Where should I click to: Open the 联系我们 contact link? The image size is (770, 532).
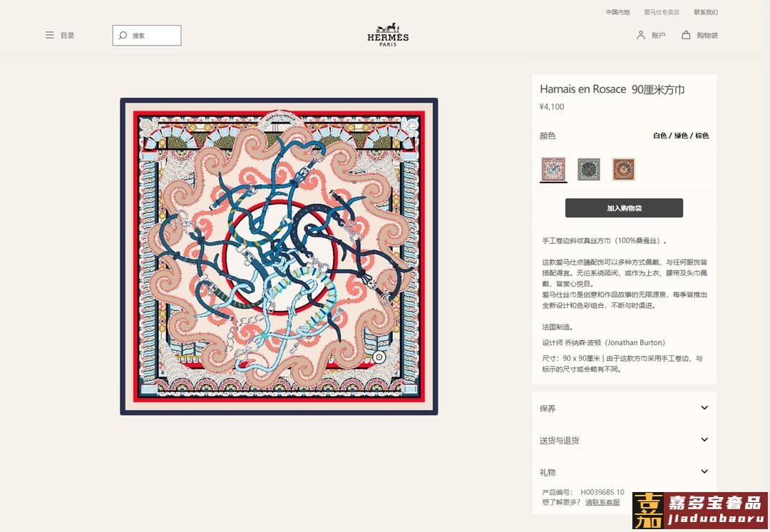click(x=706, y=12)
